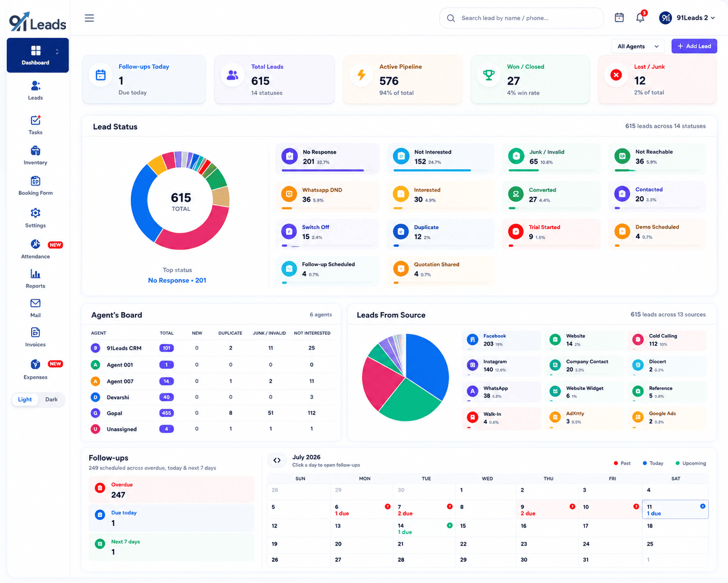Open Attendance in the sidebar
728x583 pixels.
point(35,249)
